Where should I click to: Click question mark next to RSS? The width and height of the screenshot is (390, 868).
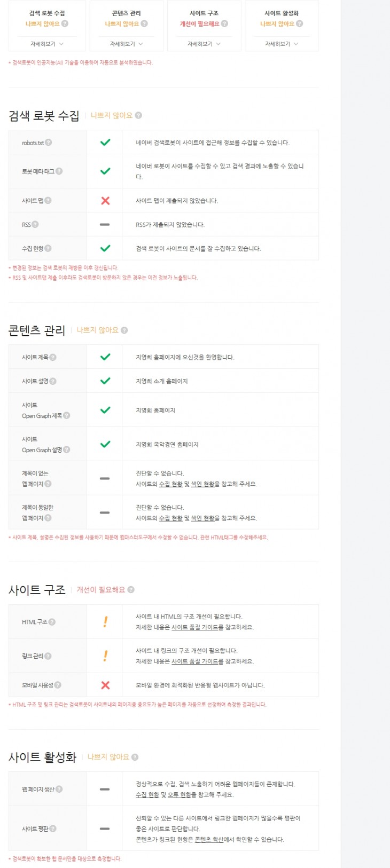tap(35, 225)
